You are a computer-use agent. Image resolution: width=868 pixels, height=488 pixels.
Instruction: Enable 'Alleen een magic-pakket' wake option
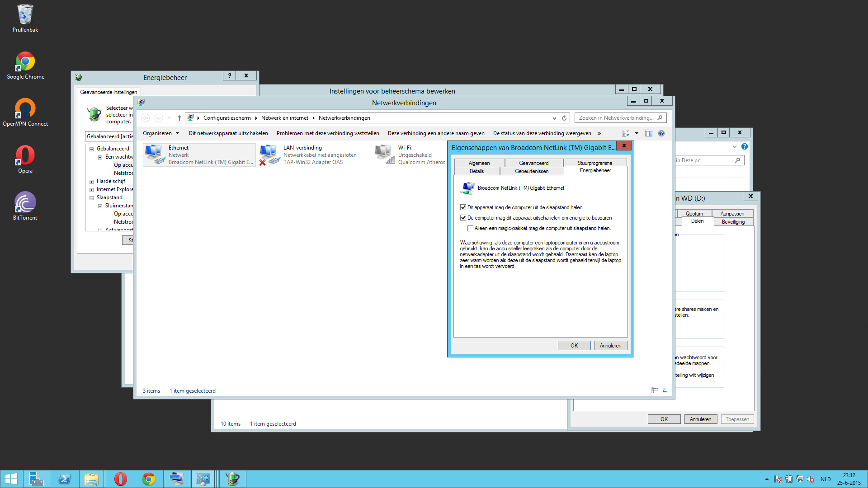(x=471, y=228)
